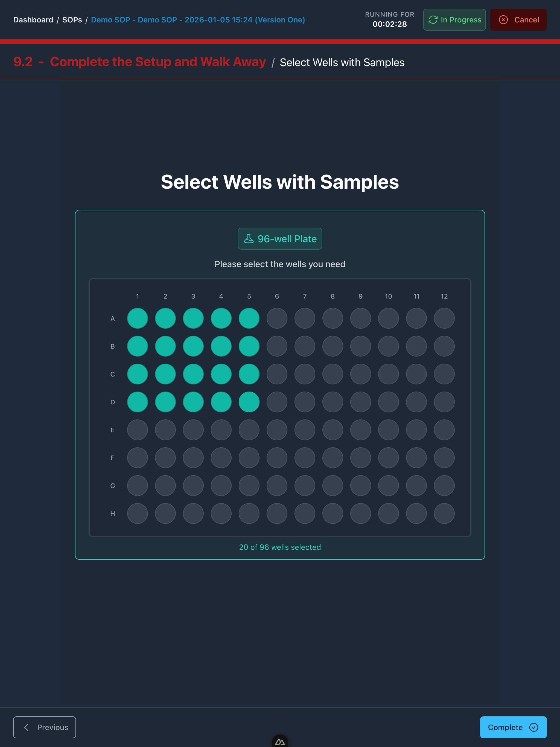Click the left chevron icon on Previous
Image resolution: width=560 pixels, height=747 pixels.
pos(26,727)
